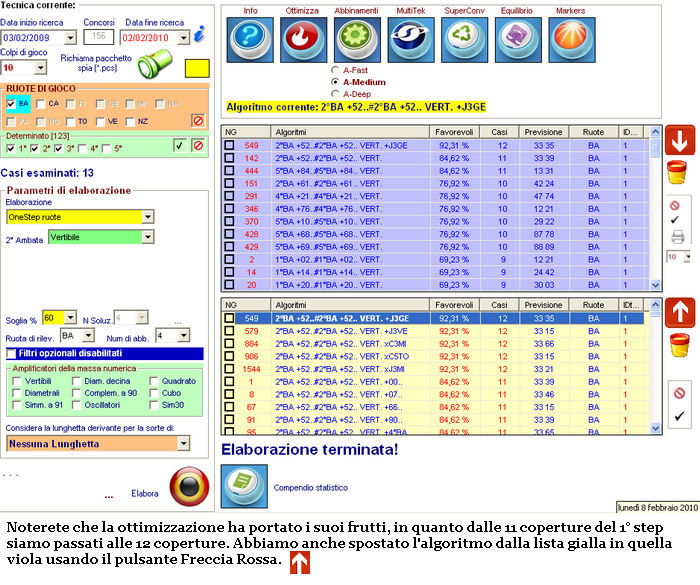Select yellow row 579 with +J3VE
The image size is (700, 585).
click(434, 331)
